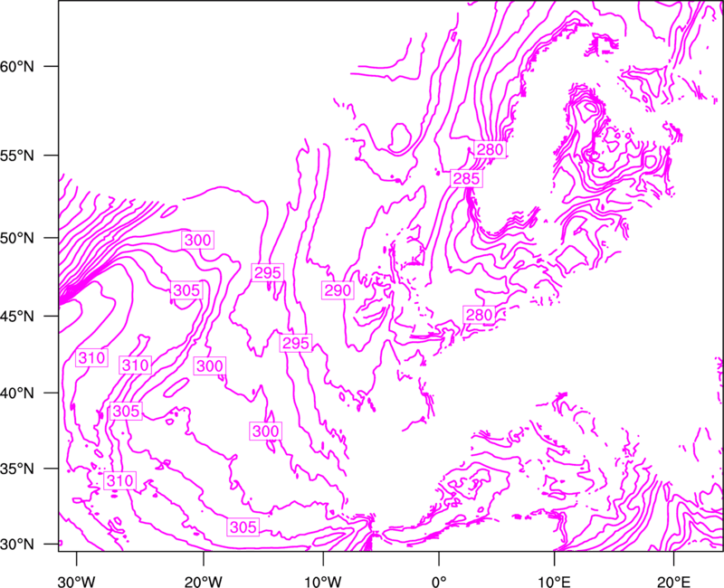Click the 295 contour label just above 290

point(268,273)
